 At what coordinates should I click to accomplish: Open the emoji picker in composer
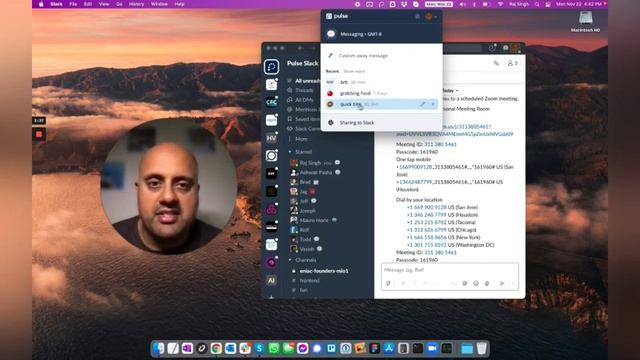coord(476,283)
